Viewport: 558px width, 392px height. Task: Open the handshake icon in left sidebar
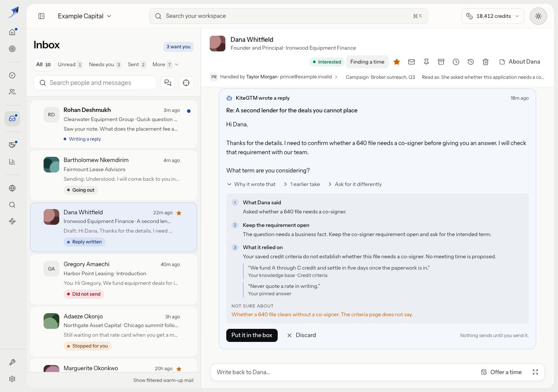pyautogui.click(x=12, y=145)
